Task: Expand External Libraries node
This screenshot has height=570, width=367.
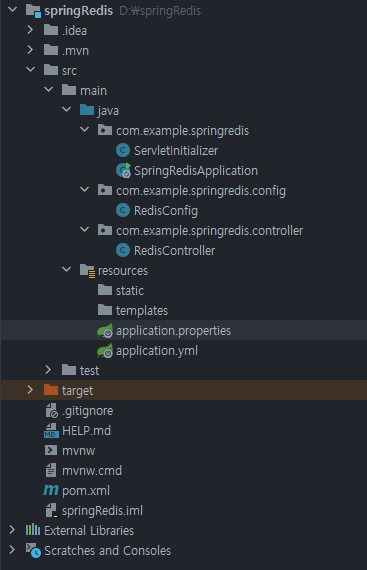Action: point(12,529)
